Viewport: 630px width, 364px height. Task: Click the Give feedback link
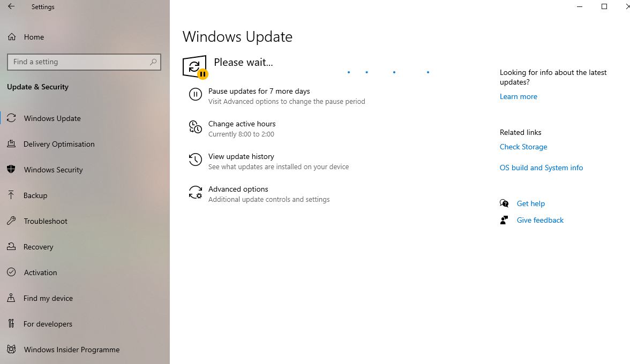[540, 220]
